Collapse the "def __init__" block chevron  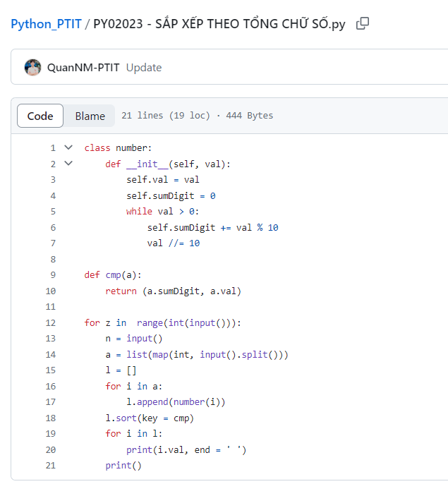click(68, 164)
